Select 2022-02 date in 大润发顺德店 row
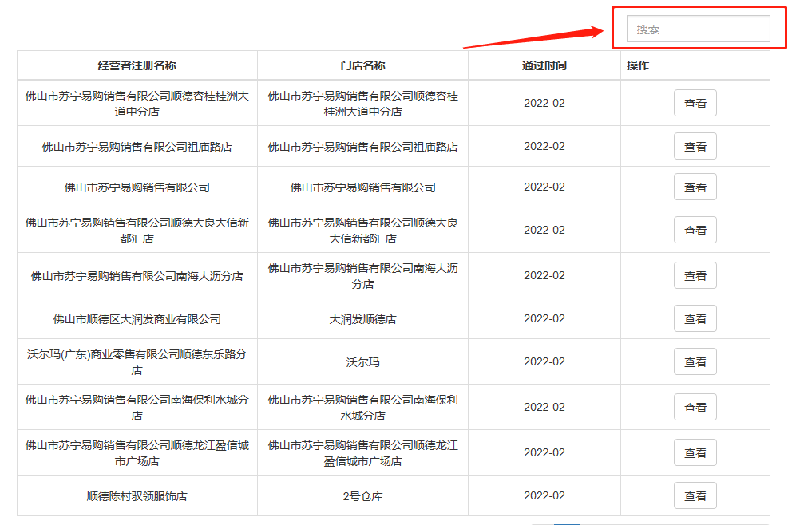Viewport: 800px width, 525px height. click(x=544, y=318)
